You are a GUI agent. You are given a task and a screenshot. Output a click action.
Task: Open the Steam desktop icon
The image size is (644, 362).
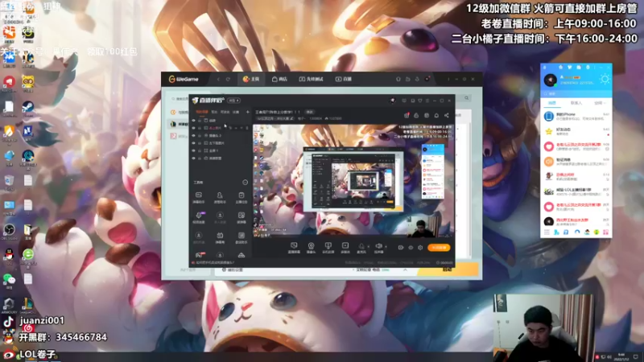pyautogui.click(x=28, y=109)
